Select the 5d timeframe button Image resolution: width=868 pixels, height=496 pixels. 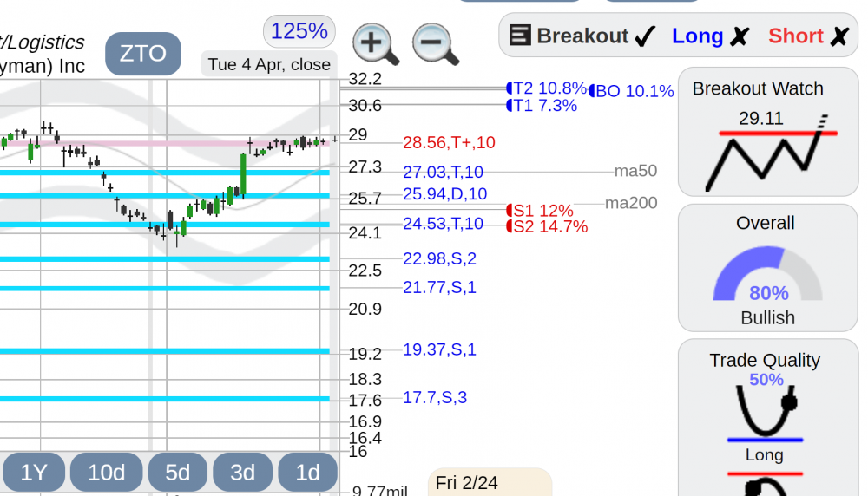[x=178, y=473]
